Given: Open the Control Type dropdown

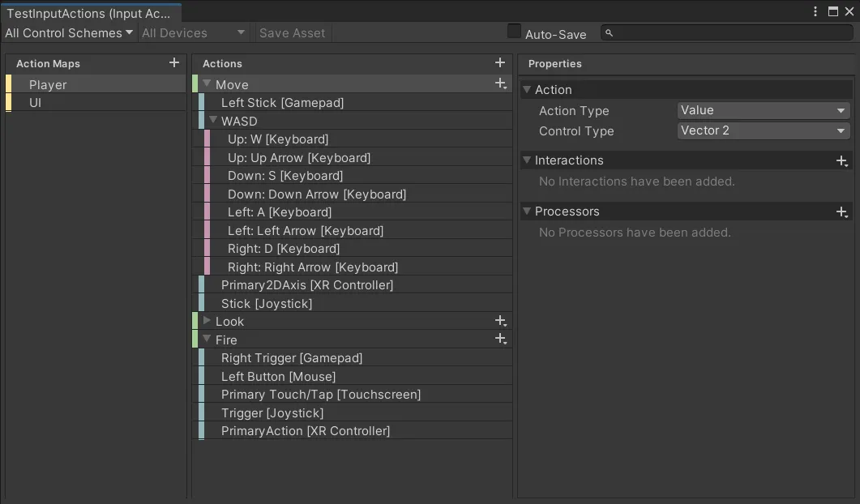Looking at the screenshot, I should pos(763,130).
